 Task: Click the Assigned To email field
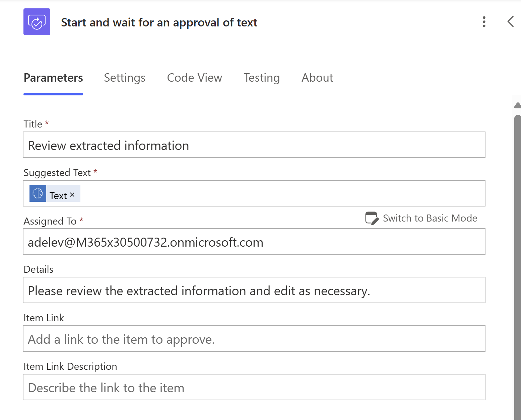tap(254, 242)
